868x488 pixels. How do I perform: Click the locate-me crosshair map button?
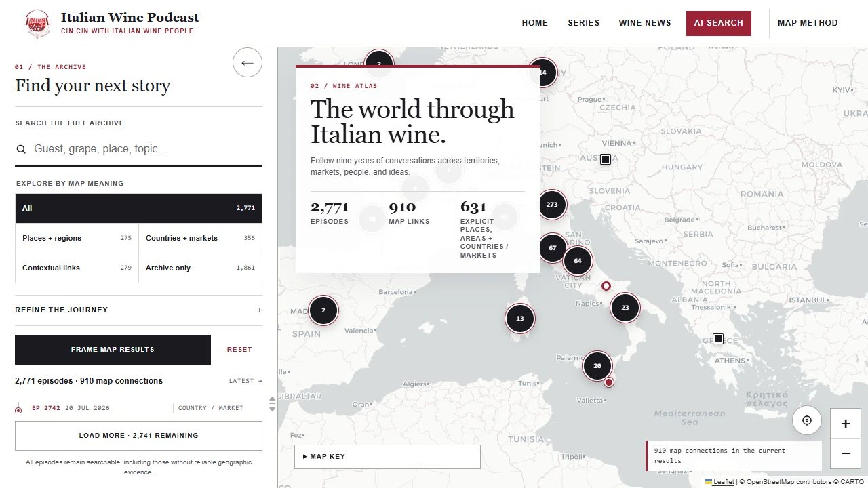807,420
